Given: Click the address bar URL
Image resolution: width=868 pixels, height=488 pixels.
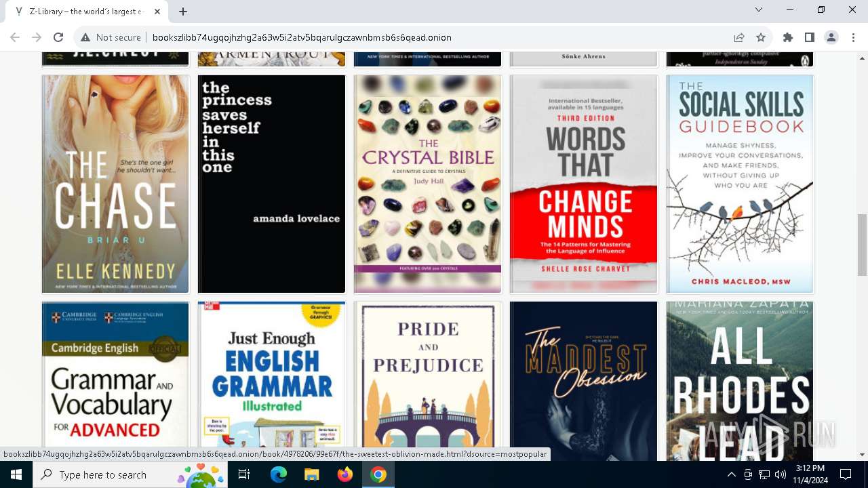Looking at the screenshot, I should click(302, 37).
